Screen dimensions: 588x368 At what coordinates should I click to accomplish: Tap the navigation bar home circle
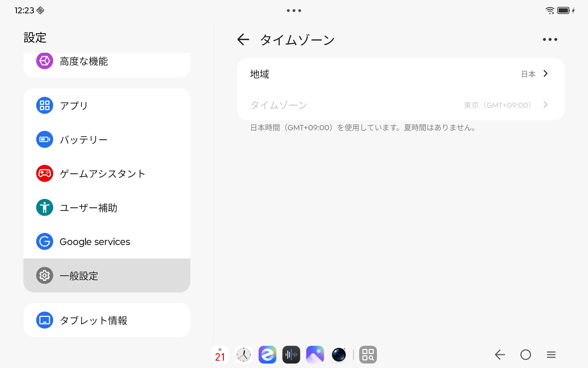point(525,355)
